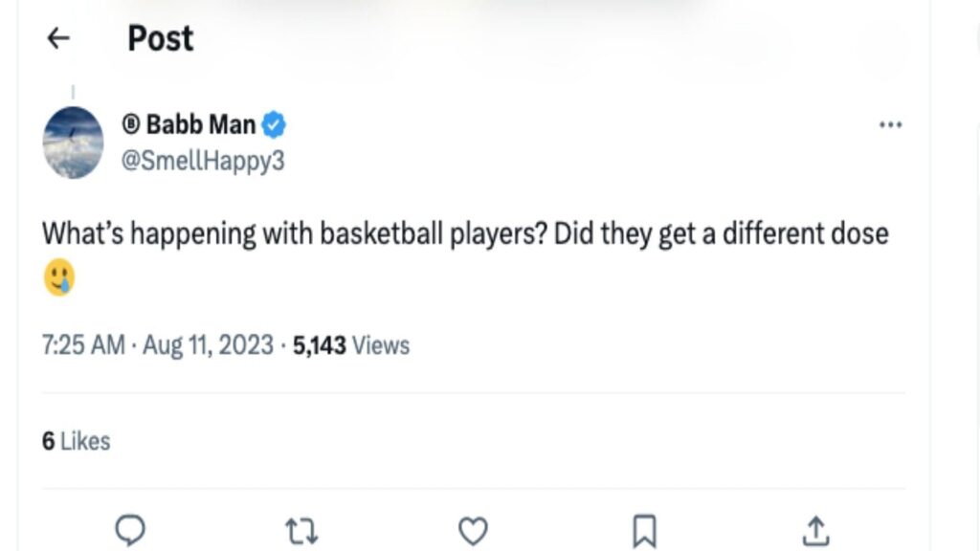The image size is (980, 551).
Task: Click the crying-smile emoji in the tweet
Action: coord(58,277)
